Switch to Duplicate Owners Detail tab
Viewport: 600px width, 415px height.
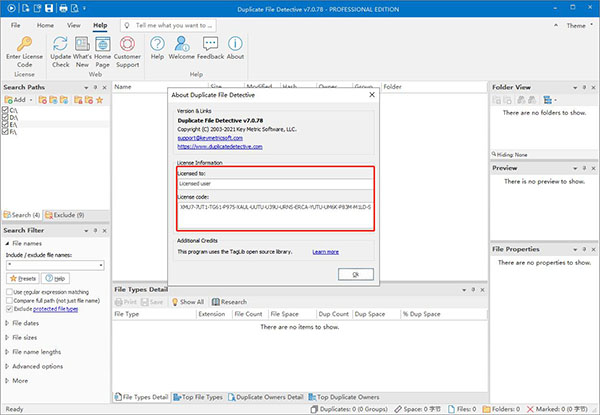tap(266, 397)
